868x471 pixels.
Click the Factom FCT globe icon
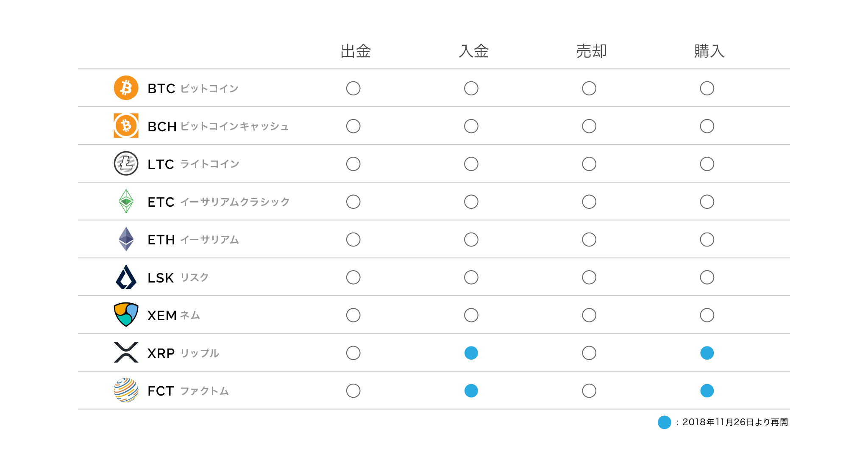coord(126,390)
